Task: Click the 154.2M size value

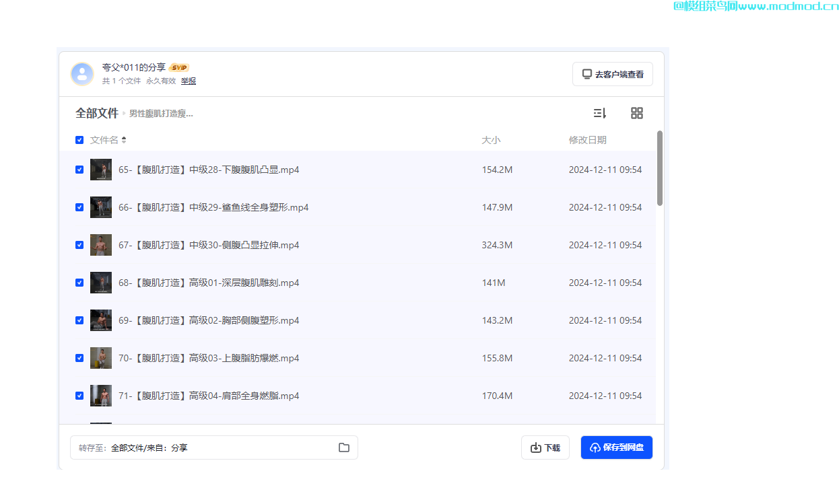Action: pos(497,170)
